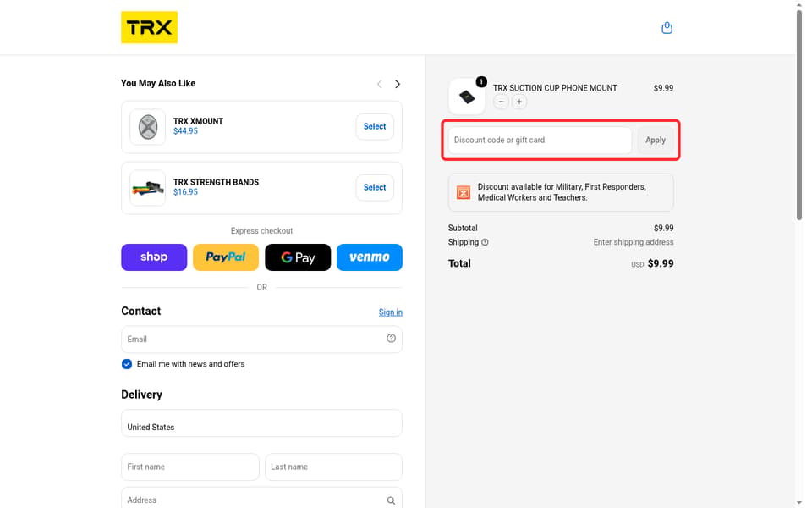Show next You May Also Like items
This screenshot has height=508, width=812.
point(398,84)
